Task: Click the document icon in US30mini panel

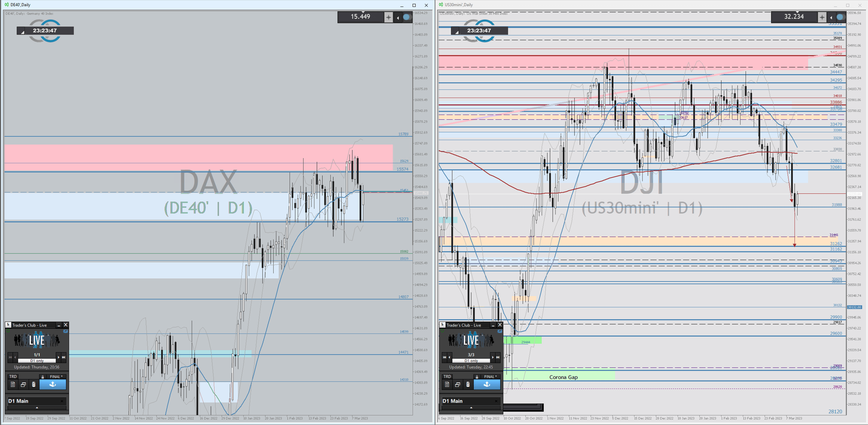Action: click(x=447, y=385)
